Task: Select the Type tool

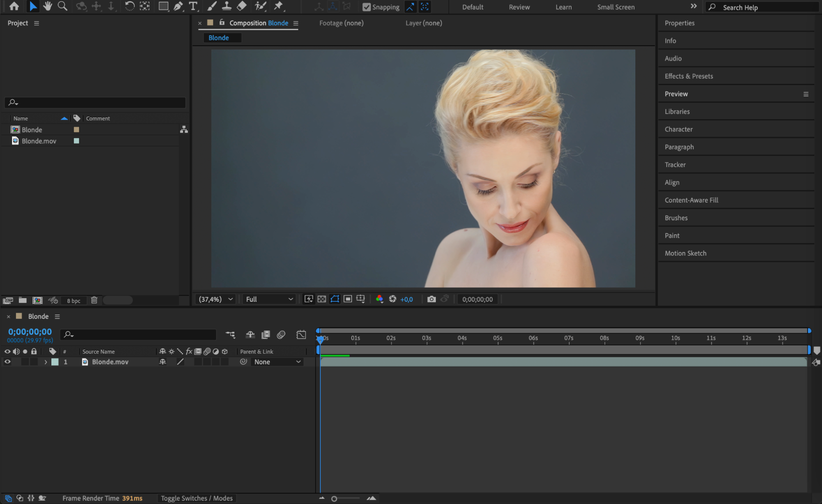Action: [x=193, y=6]
